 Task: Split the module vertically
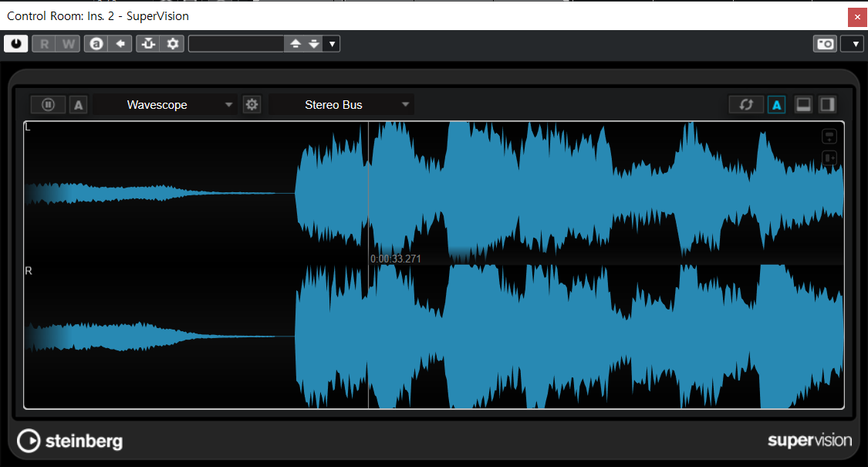click(827, 105)
